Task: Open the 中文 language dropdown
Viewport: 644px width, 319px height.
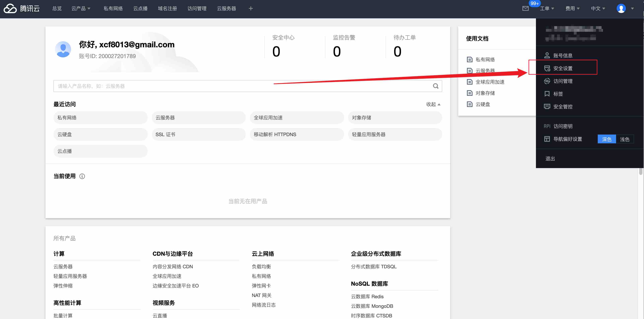Action: pyautogui.click(x=598, y=9)
